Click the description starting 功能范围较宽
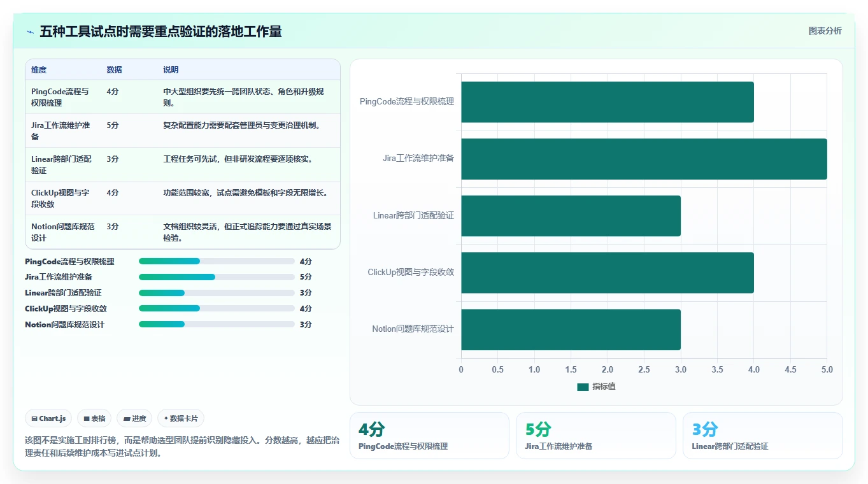868x484 pixels. pos(245,193)
